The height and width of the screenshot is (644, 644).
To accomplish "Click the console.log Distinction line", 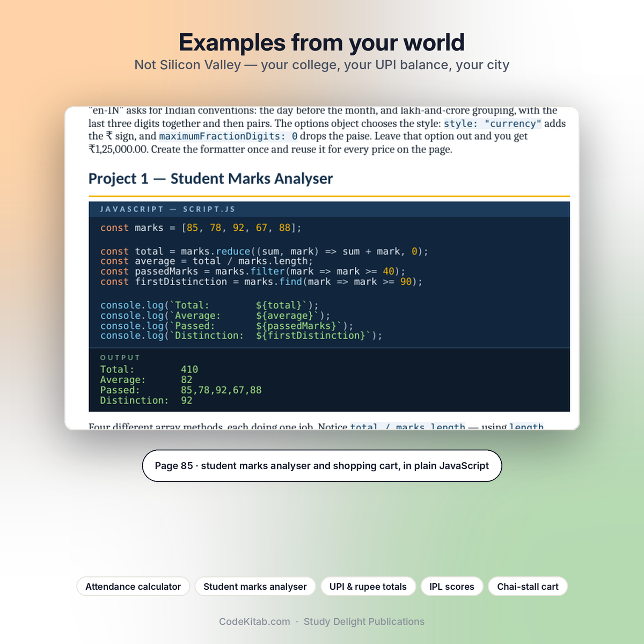I will click(x=241, y=335).
